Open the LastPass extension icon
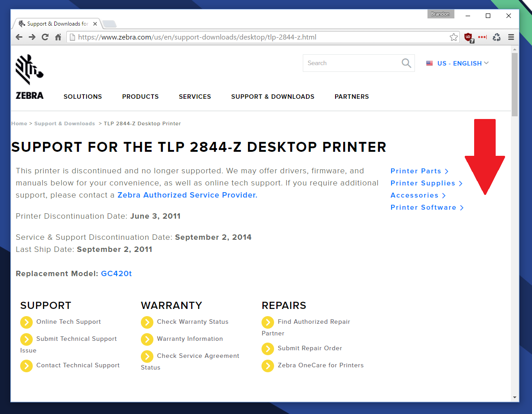 [x=482, y=37]
